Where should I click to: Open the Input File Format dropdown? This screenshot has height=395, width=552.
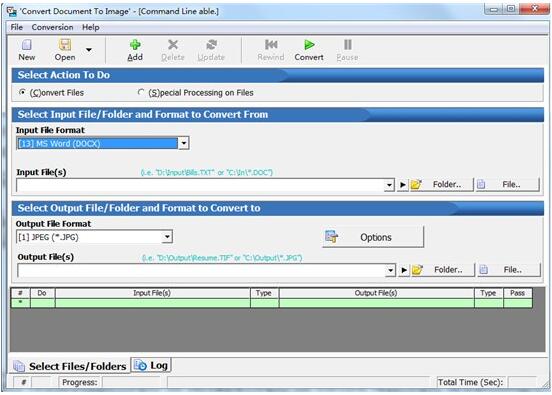pos(184,143)
